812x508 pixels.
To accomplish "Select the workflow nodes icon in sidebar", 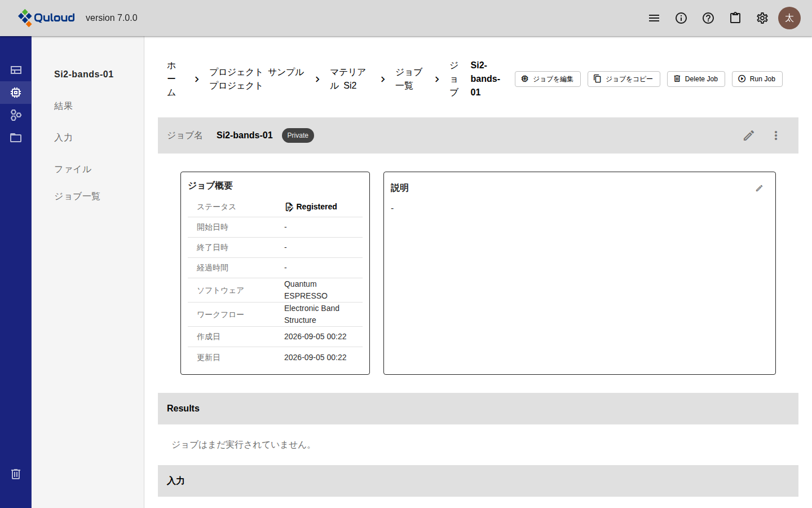I will (x=16, y=115).
